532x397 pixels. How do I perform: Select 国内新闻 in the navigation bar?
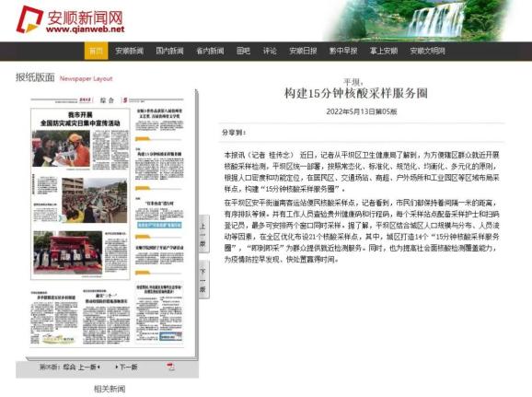tap(169, 51)
